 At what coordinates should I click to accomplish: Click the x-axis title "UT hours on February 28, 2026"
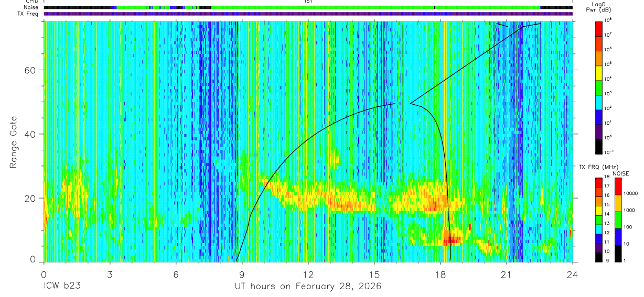(307, 287)
